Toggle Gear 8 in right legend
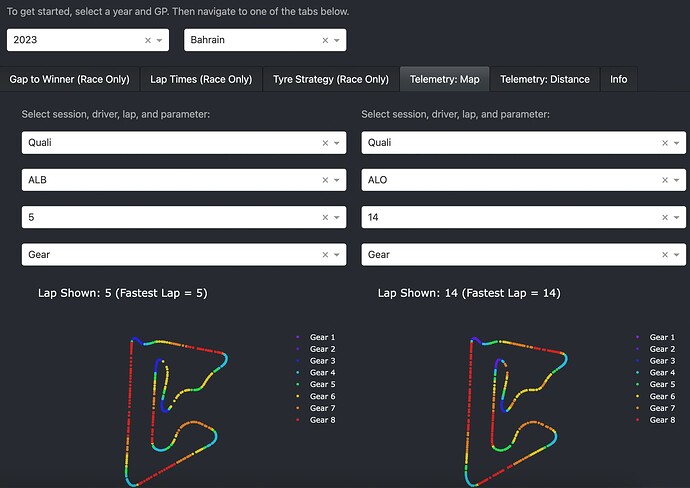The image size is (690, 488). [x=656, y=420]
